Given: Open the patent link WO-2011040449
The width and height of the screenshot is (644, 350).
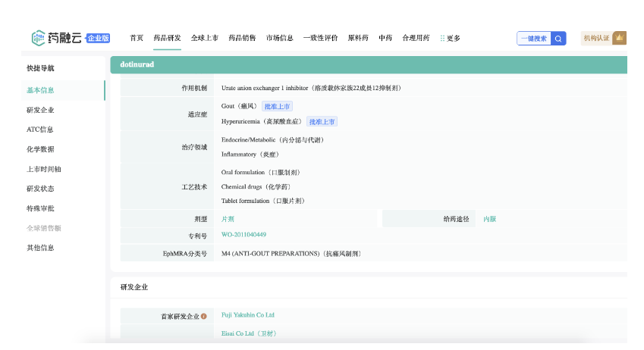Looking at the screenshot, I should [x=243, y=235].
